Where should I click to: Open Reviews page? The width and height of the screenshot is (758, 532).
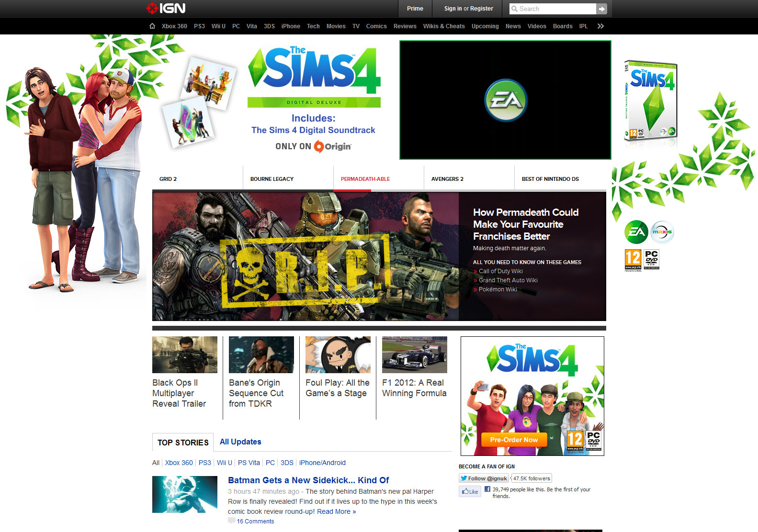tap(405, 26)
